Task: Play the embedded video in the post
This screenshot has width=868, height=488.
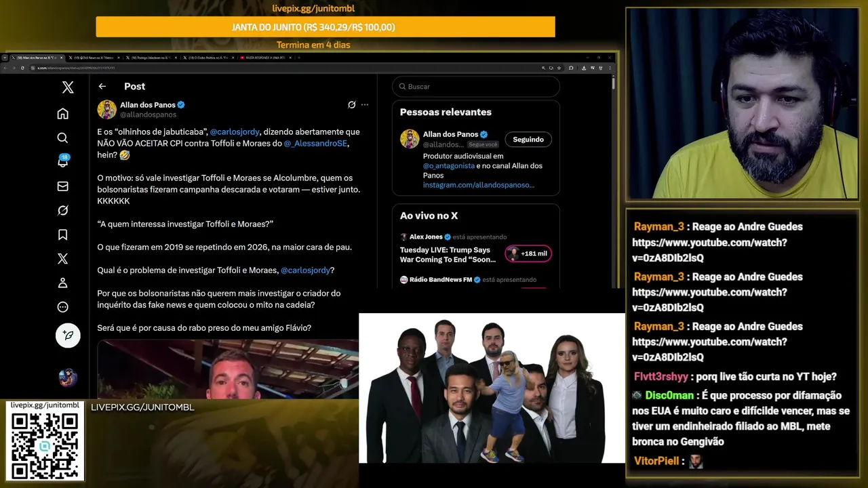Action: click(x=228, y=369)
